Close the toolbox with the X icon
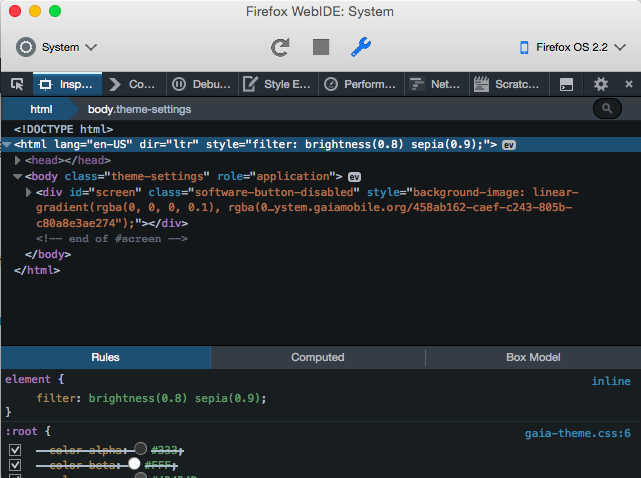Screen dimensions: 641x478 pos(628,85)
